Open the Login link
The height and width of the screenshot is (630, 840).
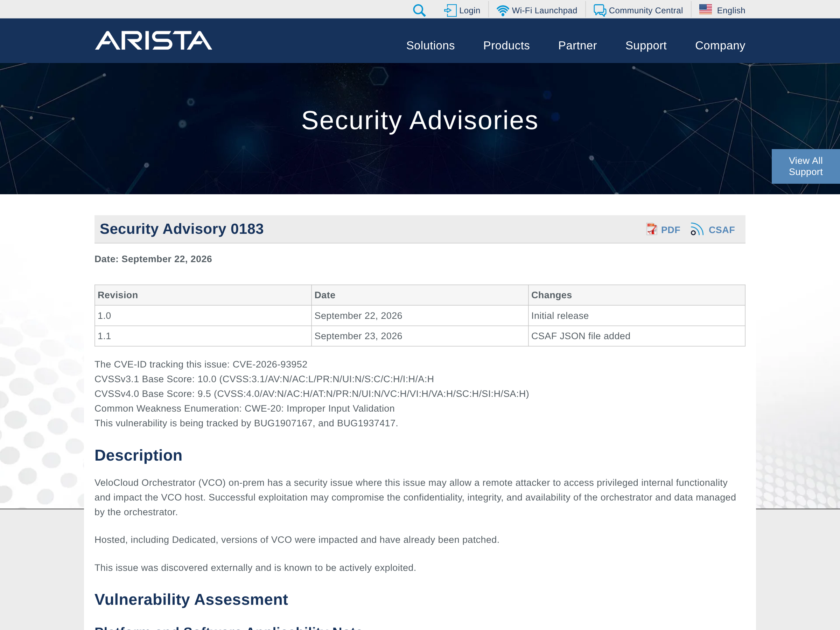pos(470,10)
